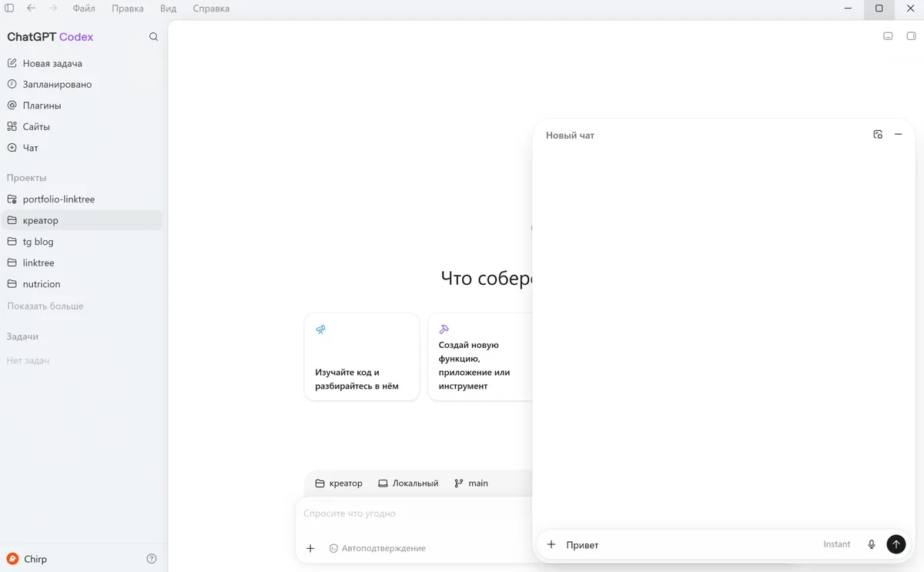Screen dimensions: 924x572
Task: Click Показать больше under projects
Action: click(x=45, y=306)
